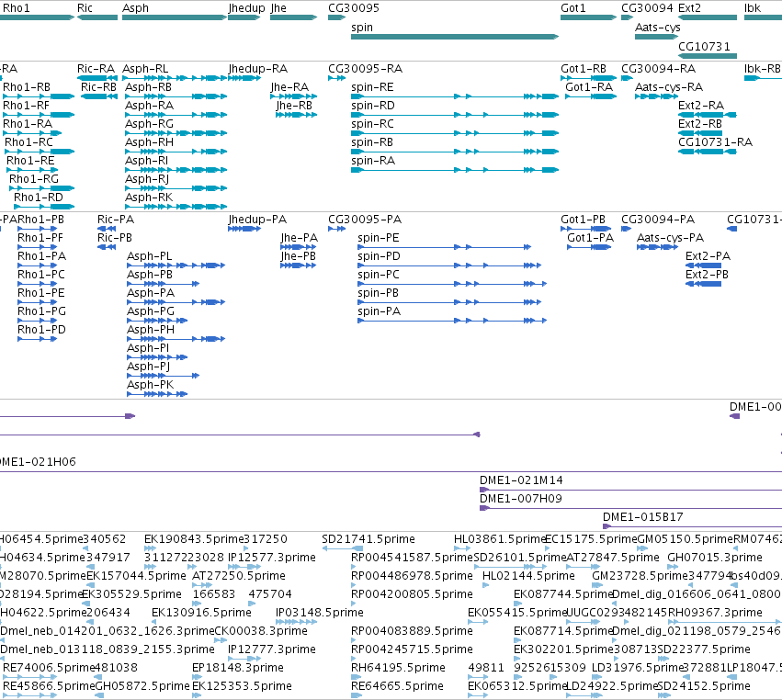
Task: Select transcript spin-RC
Action: (372, 124)
